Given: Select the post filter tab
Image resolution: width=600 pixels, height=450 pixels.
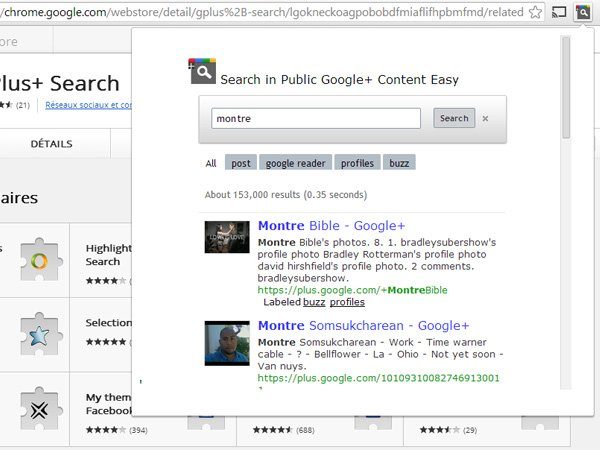Looking at the screenshot, I should [241, 163].
